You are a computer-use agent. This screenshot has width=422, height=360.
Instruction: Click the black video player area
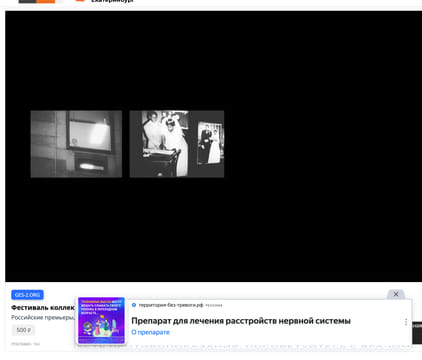pos(213,146)
